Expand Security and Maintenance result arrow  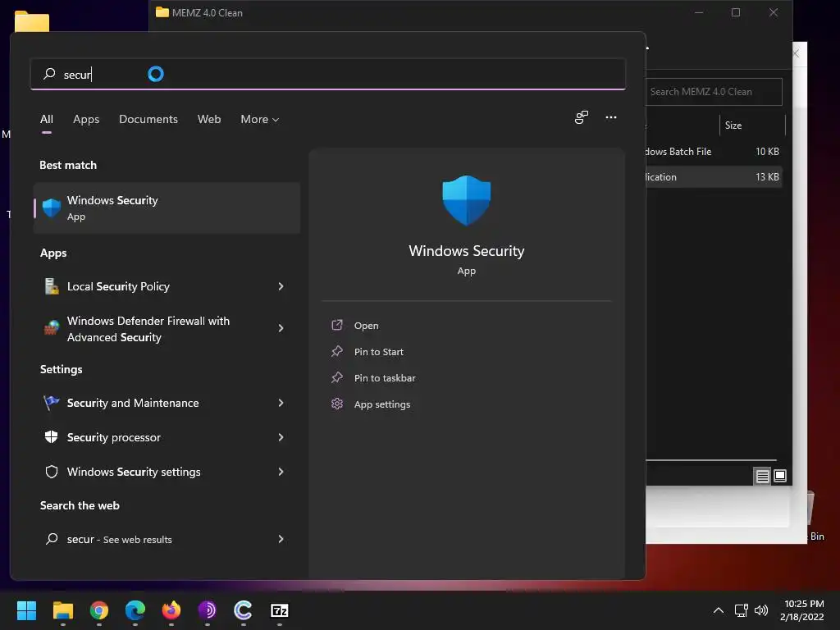[x=281, y=403]
